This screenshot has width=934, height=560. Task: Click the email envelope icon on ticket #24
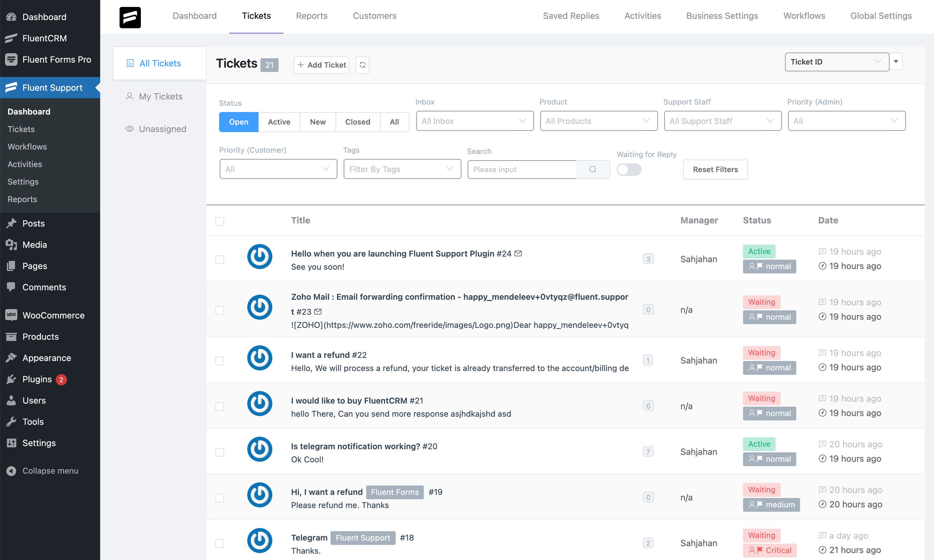click(x=518, y=253)
